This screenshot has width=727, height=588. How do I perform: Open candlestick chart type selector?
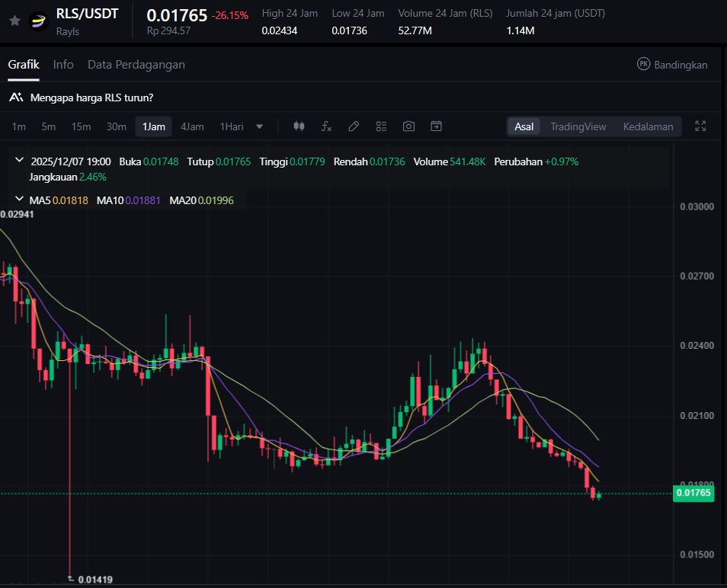[x=299, y=126]
